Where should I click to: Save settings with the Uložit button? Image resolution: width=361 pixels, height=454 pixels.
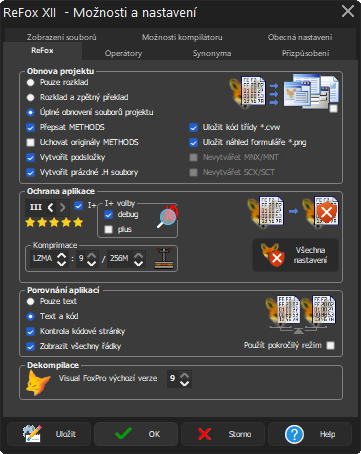49,434
